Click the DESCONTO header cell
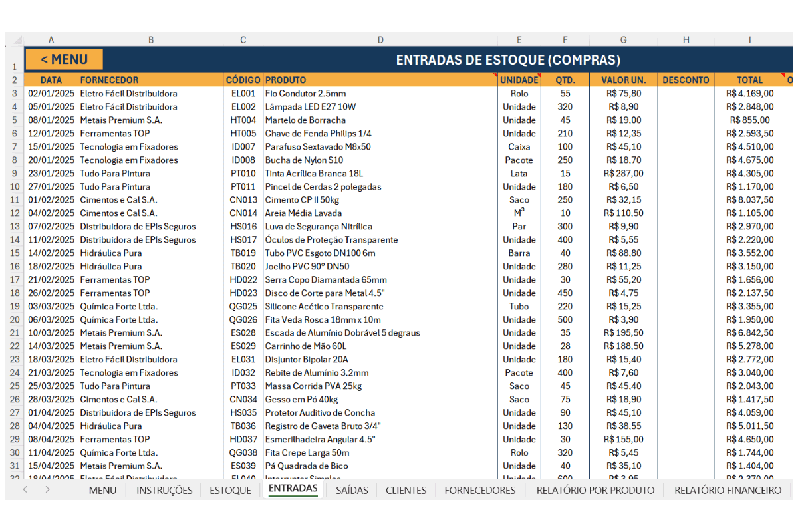Image resolution: width=798 pixels, height=532 pixels. [686, 80]
